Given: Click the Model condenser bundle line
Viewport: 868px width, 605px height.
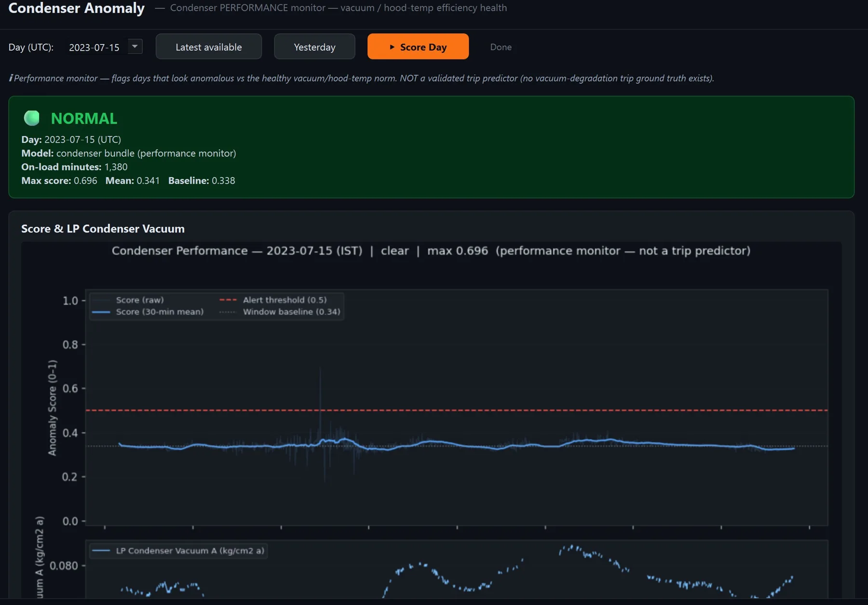Looking at the screenshot, I should pyautogui.click(x=129, y=153).
